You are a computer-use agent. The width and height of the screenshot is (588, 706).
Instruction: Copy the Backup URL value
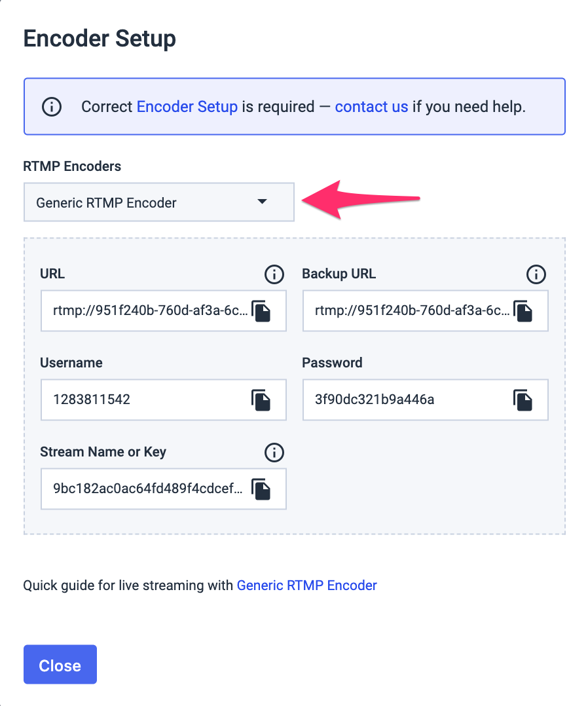pos(523,311)
